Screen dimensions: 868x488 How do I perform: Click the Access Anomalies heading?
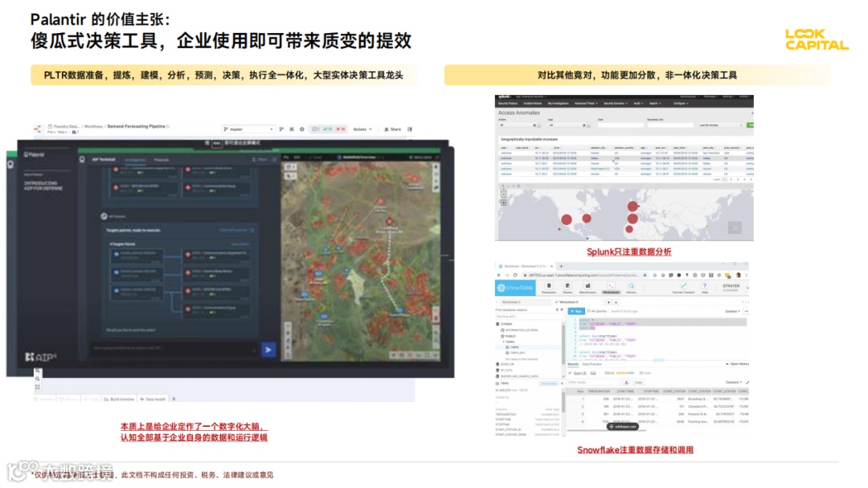tap(518, 113)
